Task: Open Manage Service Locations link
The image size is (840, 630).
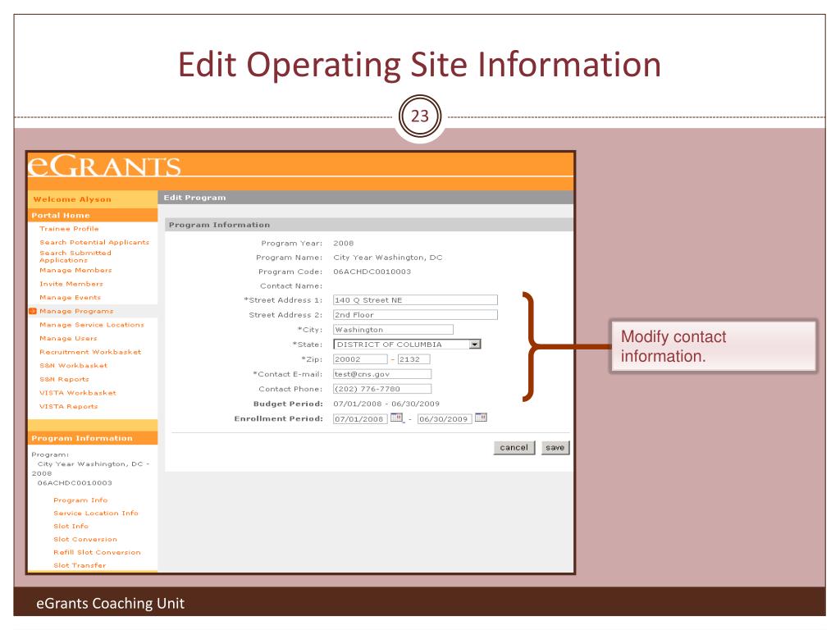Action: [92, 325]
